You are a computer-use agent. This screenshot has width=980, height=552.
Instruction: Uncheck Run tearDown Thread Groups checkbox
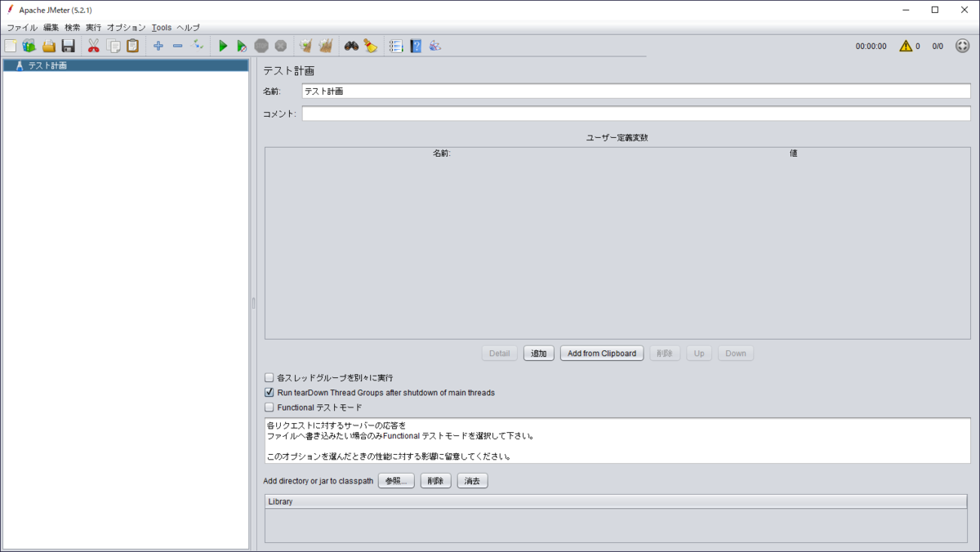point(269,393)
